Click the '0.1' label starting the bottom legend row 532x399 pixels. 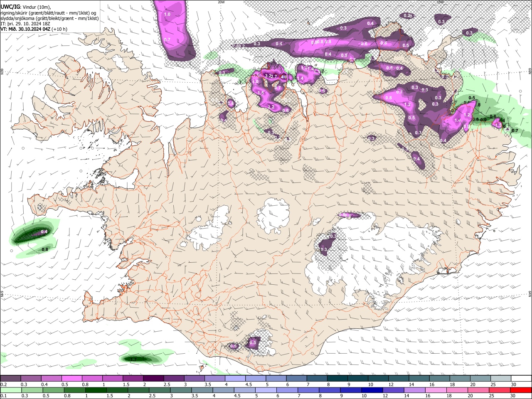click(x=3, y=396)
